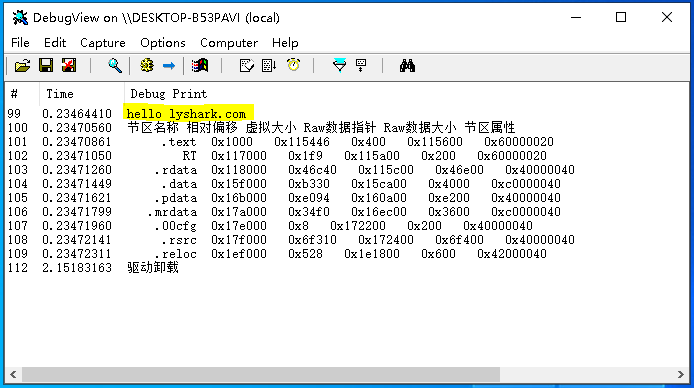The height and width of the screenshot is (388, 694).
Task: Click value 0x42000040 in the .reloc row
Action: click(512, 254)
